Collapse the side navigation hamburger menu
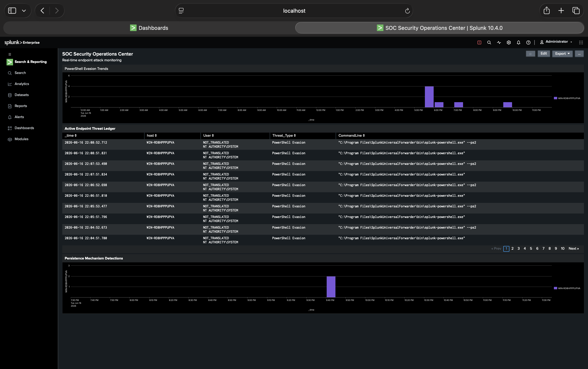Screen dimensions: 588x369 point(10,54)
